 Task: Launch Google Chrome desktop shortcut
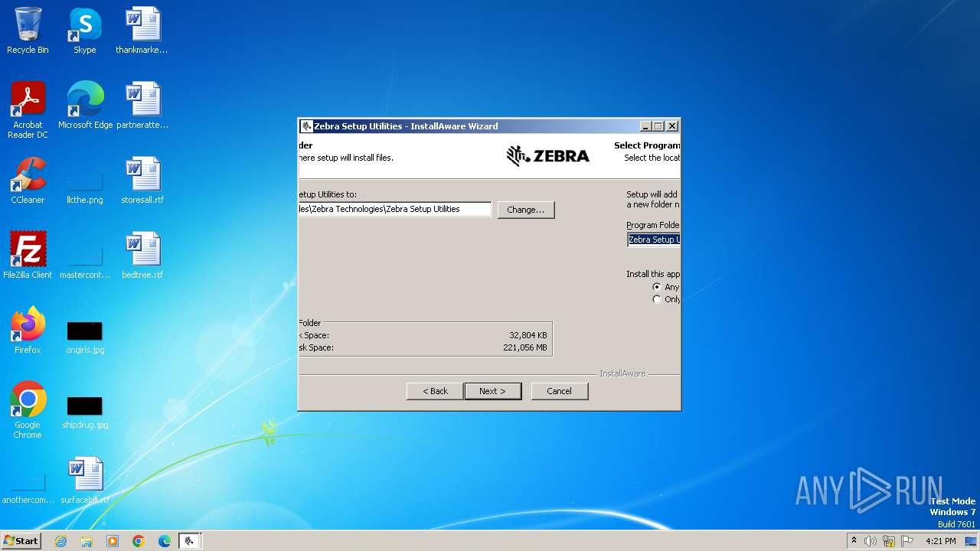[x=28, y=410]
